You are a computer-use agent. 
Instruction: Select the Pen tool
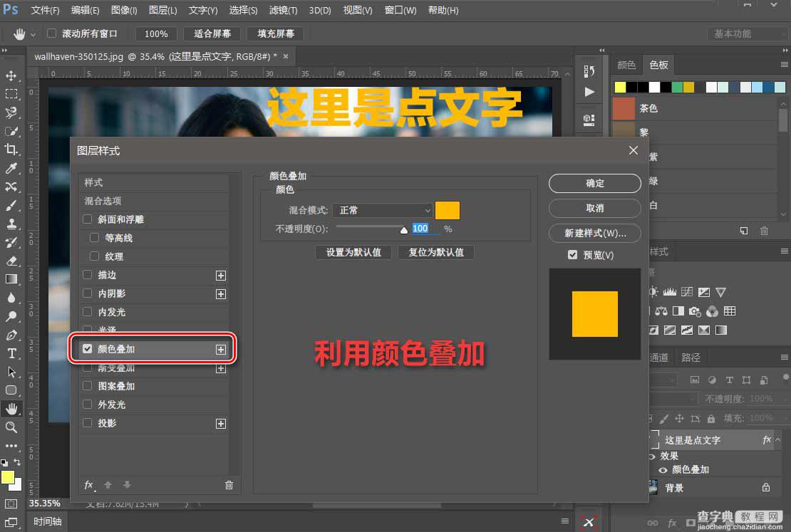pyautogui.click(x=11, y=335)
